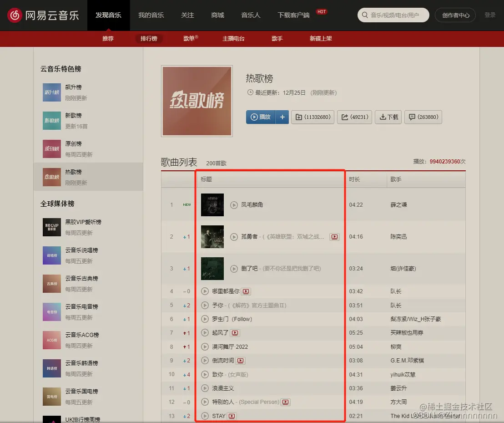Open MV icon next to 倒流时间

tap(241, 361)
